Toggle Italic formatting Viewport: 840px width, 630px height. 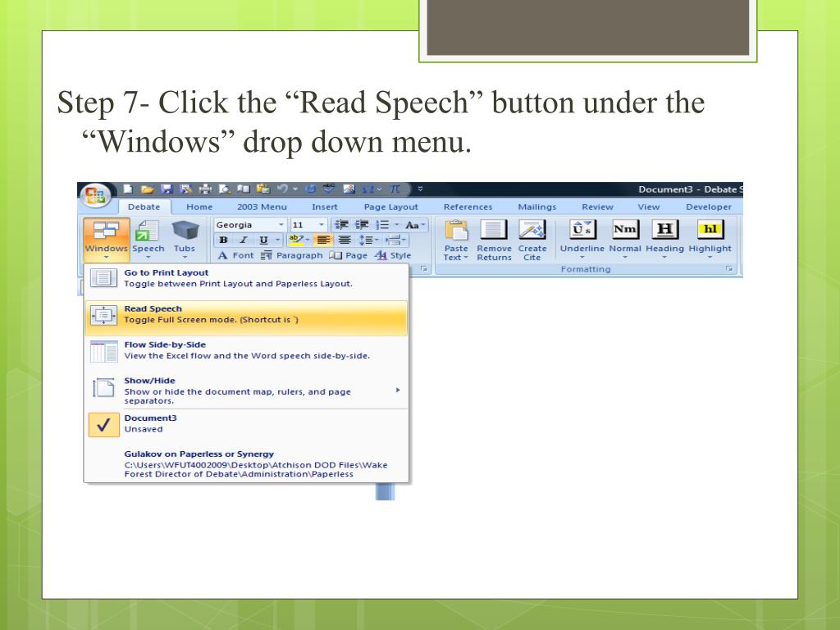tap(243, 240)
